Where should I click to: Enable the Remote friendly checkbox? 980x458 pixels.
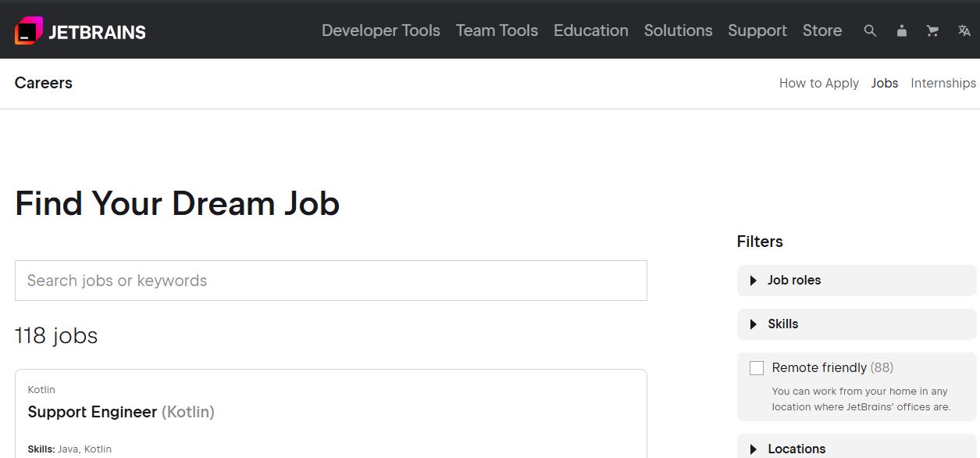coord(757,368)
